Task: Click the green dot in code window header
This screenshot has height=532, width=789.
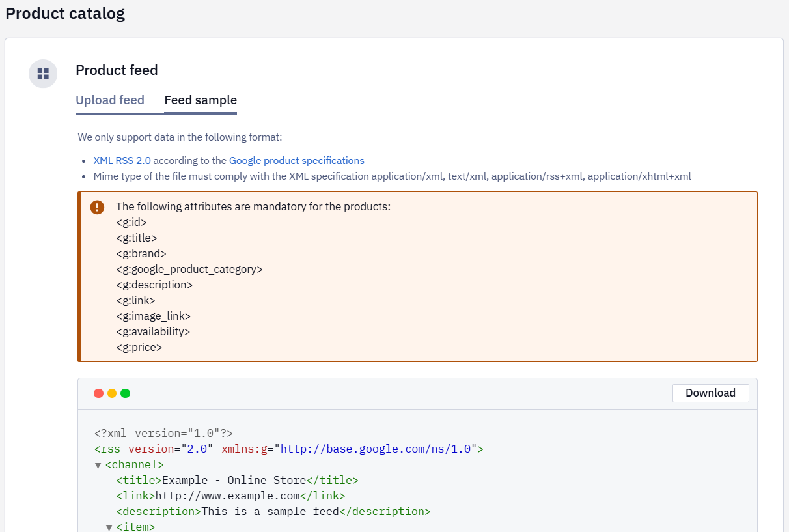Action: pos(126,393)
